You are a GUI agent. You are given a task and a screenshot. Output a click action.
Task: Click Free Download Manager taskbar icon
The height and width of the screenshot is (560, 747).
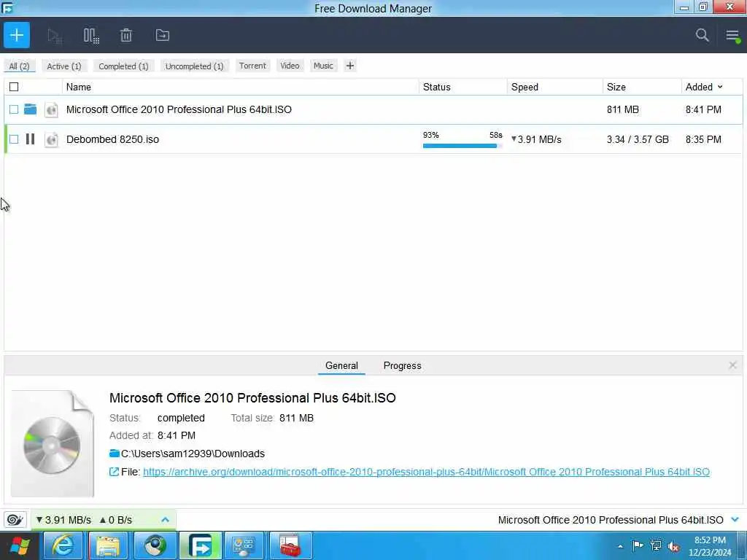tap(200, 545)
